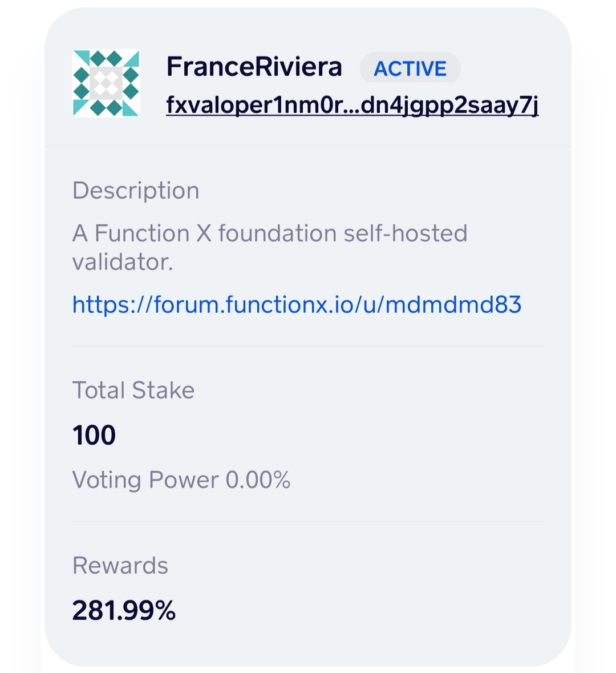Click the divider line below the validator header
616x673 pixels.
click(x=308, y=147)
